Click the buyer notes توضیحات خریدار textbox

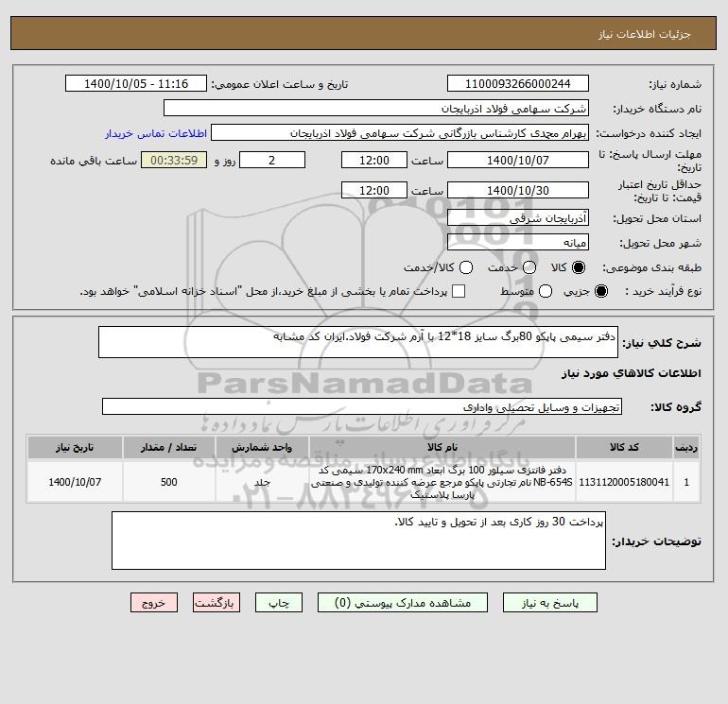tap(358, 541)
